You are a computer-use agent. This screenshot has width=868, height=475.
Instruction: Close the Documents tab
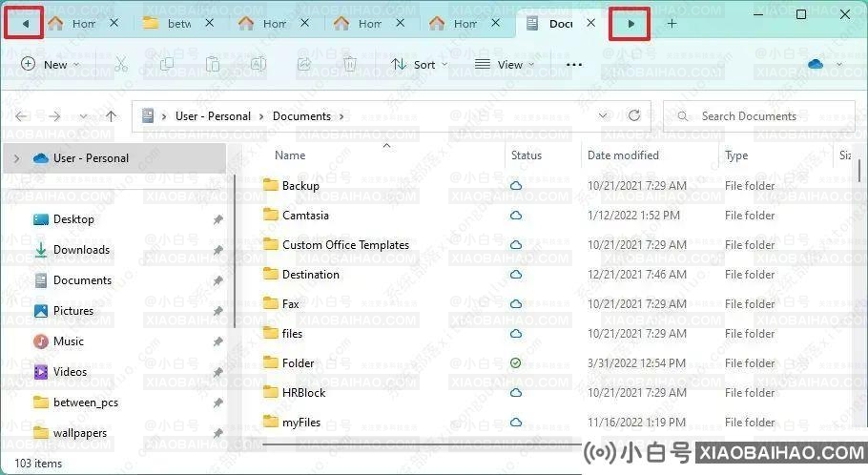pyautogui.click(x=591, y=23)
